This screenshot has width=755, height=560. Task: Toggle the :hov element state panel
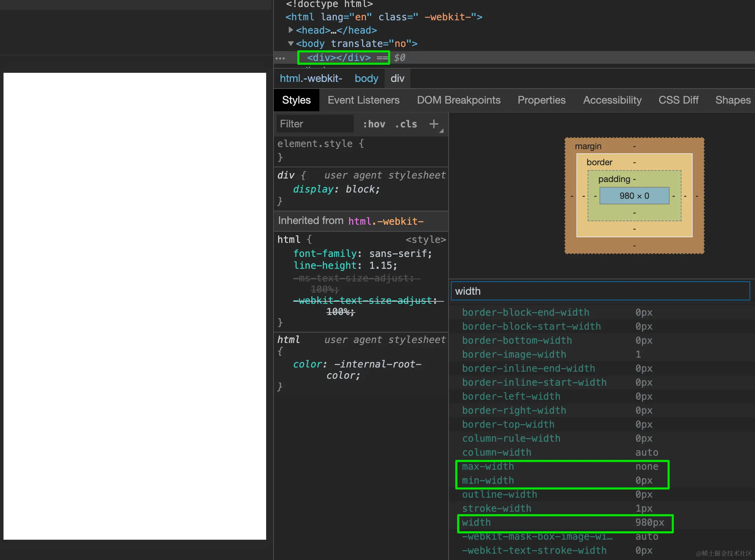tap(374, 124)
